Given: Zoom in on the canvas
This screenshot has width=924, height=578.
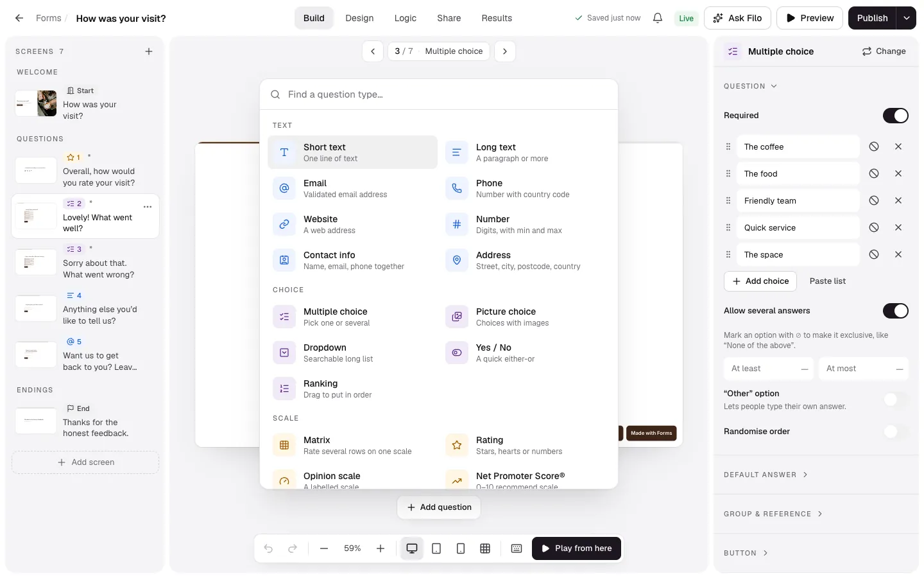Looking at the screenshot, I should click(x=381, y=548).
